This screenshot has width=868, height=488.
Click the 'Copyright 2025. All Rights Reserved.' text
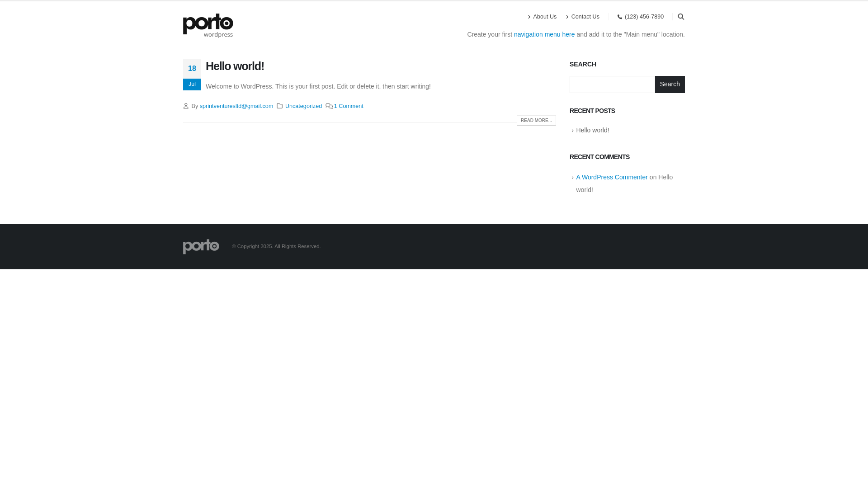[276, 246]
